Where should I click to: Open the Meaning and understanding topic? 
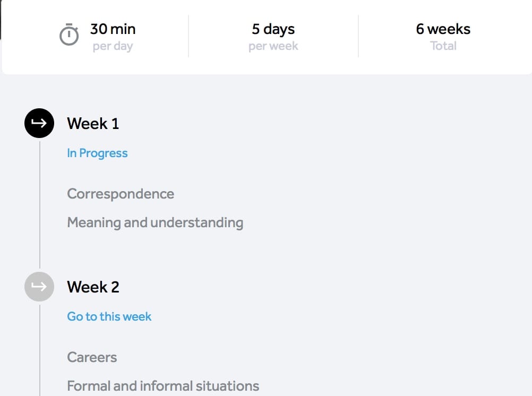(155, 222)
